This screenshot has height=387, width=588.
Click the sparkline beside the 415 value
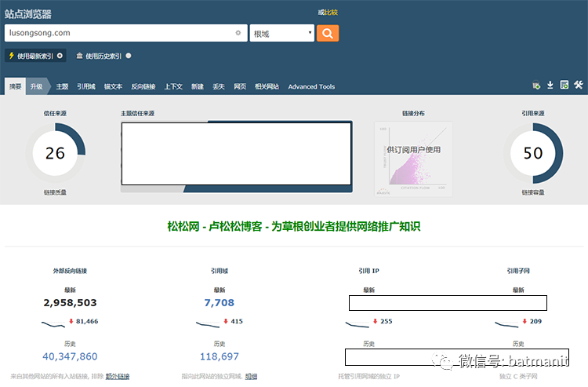208,324
